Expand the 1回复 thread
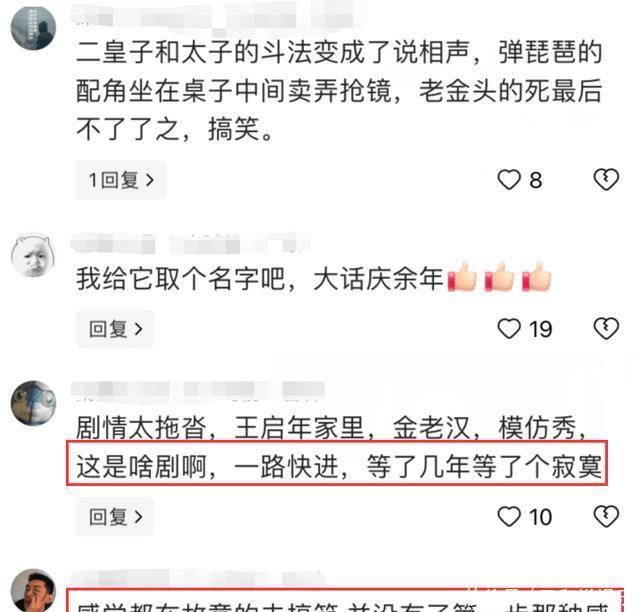Screen dimensions: 640x612 (x=121, y=180)
